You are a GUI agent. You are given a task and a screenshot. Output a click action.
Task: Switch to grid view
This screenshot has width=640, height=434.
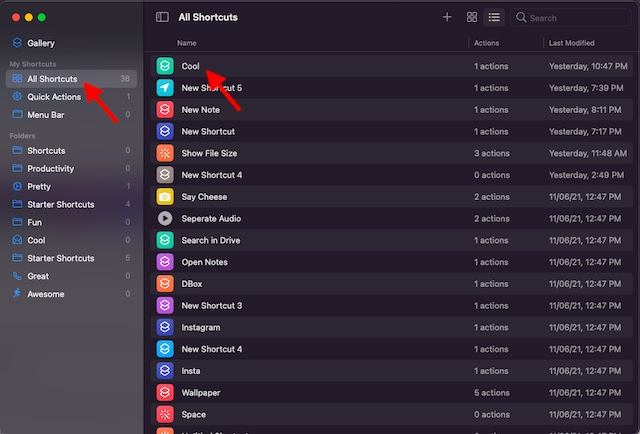pyautogui.click(x=472, y=18)
